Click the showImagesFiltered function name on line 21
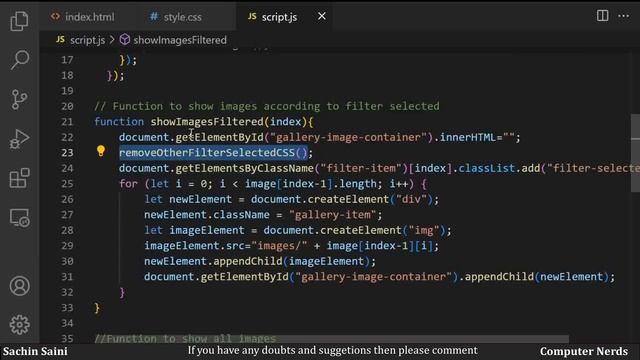640x360 pixels. pos(207,122)
